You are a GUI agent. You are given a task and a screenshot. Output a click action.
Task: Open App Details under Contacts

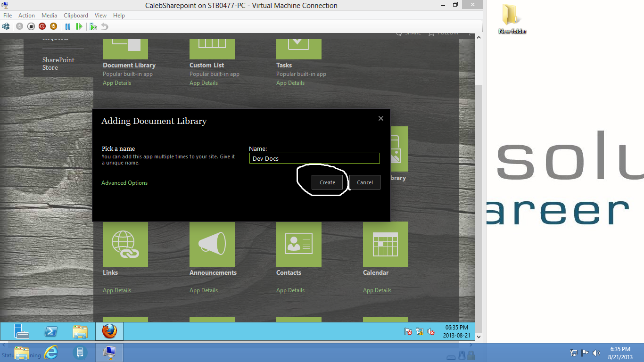click(290, 290)
